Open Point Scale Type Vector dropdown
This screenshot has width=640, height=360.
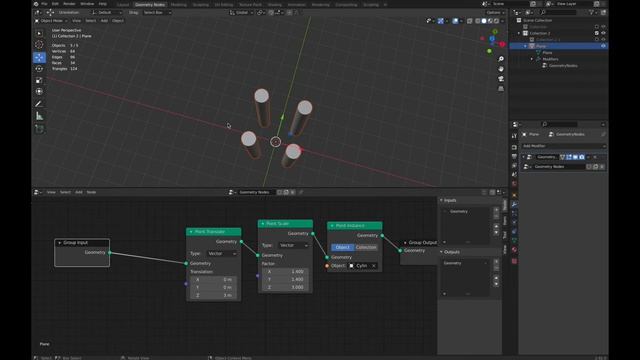tap(293, 245)
